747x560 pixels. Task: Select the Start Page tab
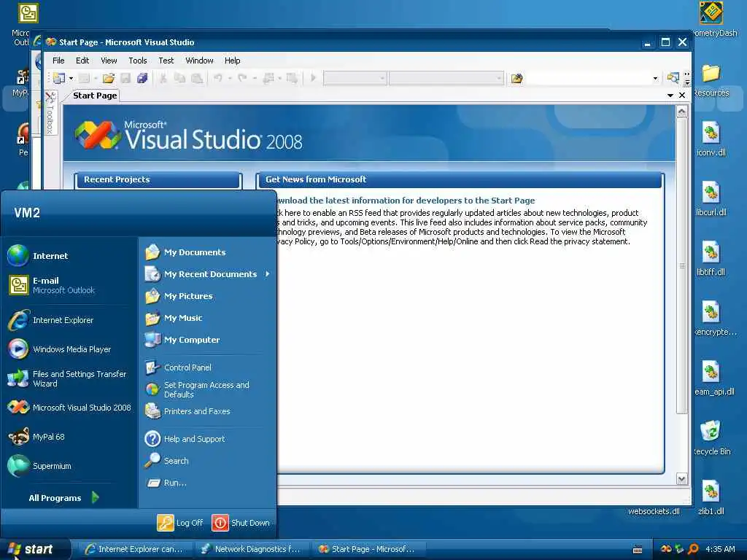(95, 96)
